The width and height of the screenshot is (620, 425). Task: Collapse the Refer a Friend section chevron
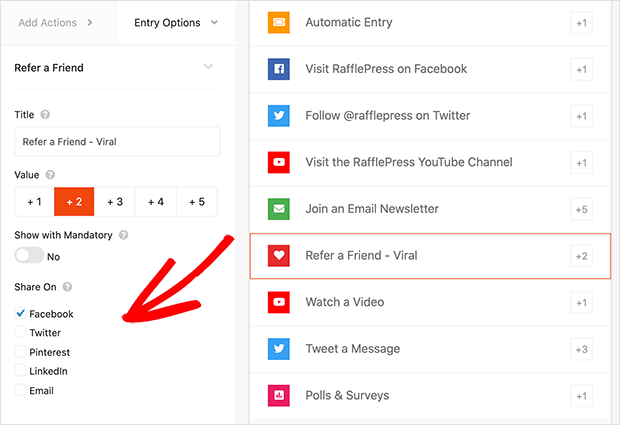coord(208,67)
